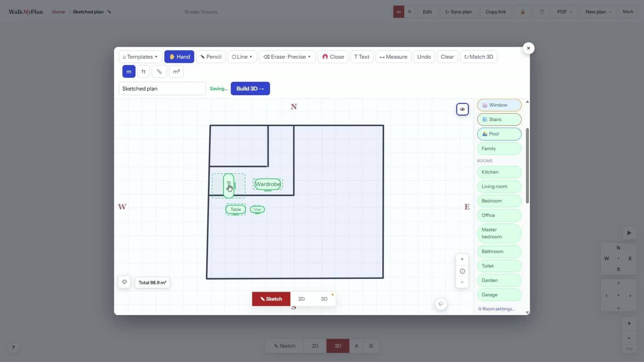
Task: Click the play button in background panel
Action: (629, 233)
